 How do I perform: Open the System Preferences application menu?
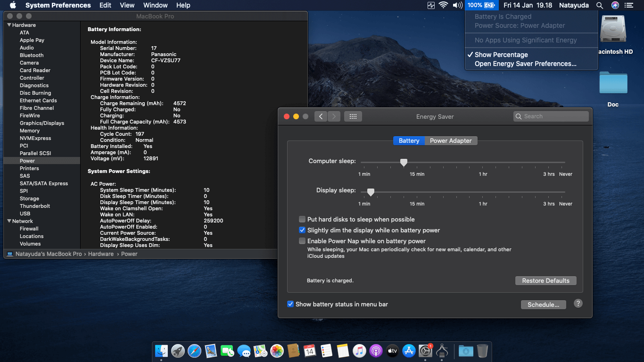point(58,5)
